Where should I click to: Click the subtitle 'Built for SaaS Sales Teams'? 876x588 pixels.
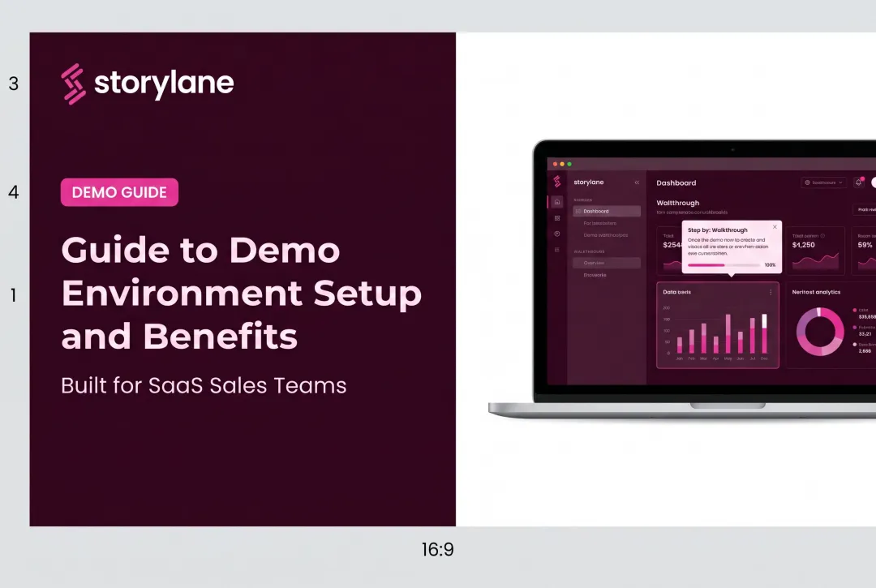point(204,385)
